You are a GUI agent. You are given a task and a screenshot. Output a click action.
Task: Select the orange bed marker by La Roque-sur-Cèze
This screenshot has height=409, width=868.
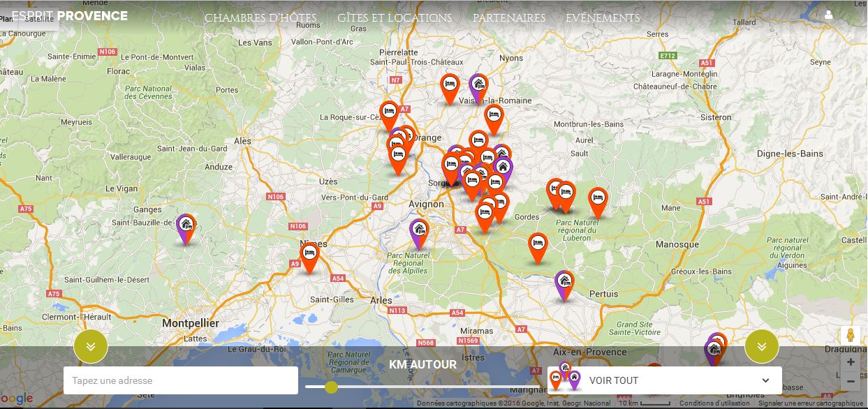point(389,116)
